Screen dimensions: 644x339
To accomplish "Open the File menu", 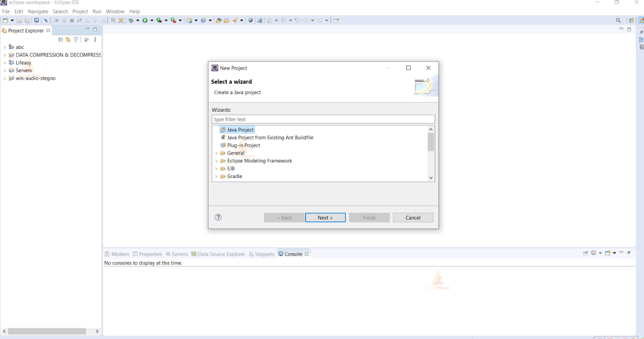I will pos(6,11).
